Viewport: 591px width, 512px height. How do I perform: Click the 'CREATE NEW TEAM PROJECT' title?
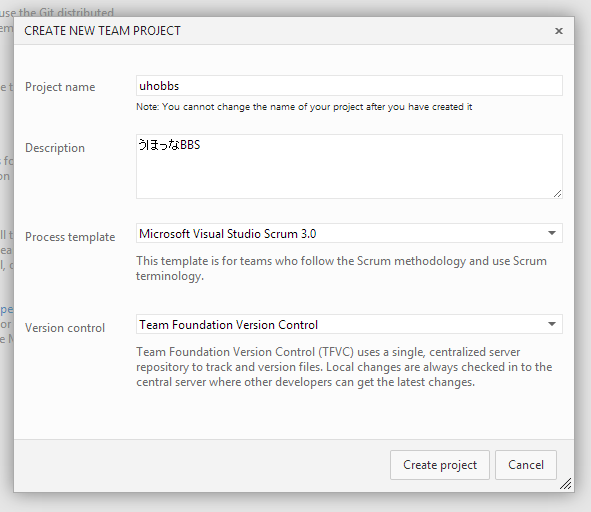[x=103, y=31]
